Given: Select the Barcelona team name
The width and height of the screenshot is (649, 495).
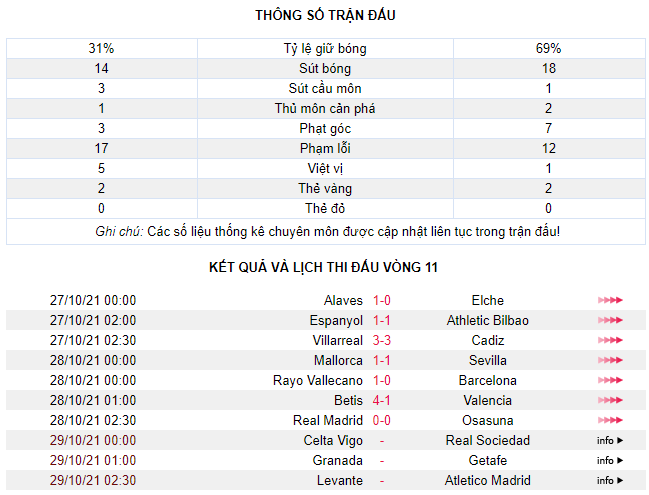Looking at the screenshot, I should (488, 380).
